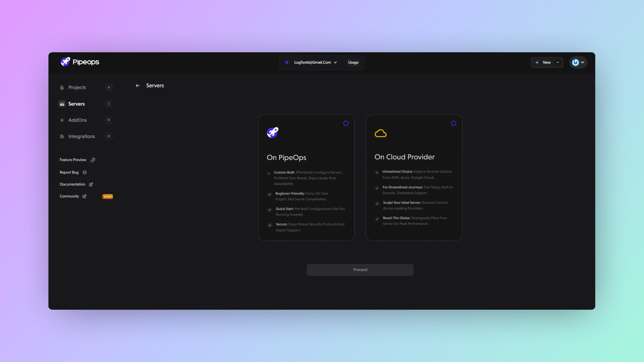The width and height of the screenshot is (644, 362).
Task: Click the Feature Preview settings icon
Action: point(93,160)
